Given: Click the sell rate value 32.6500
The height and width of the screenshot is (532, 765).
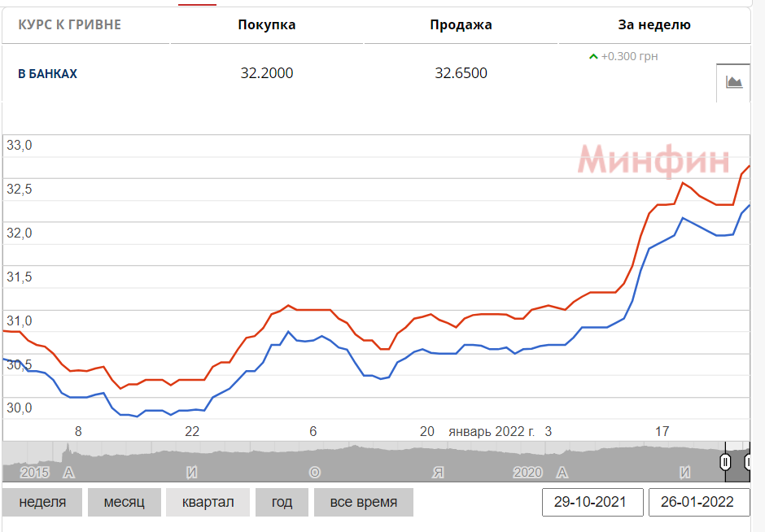Looking at the screenshot, I should point(461,73).
